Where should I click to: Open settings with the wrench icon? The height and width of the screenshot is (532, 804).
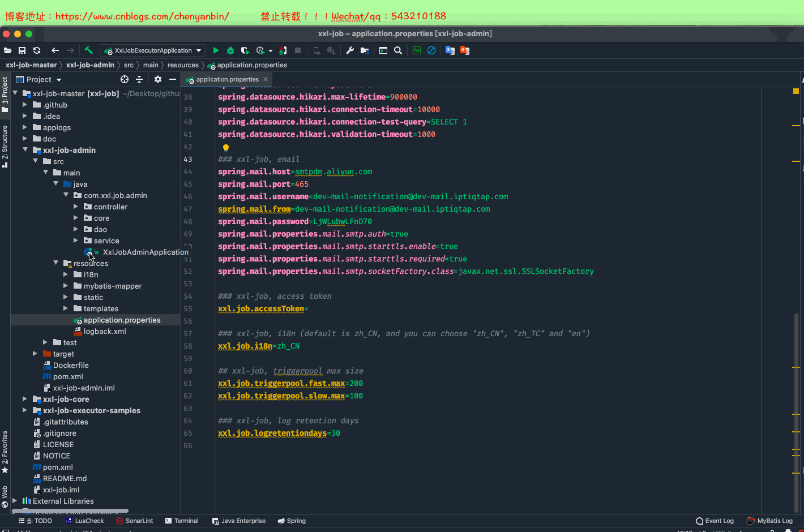click(x=350, y=50)
